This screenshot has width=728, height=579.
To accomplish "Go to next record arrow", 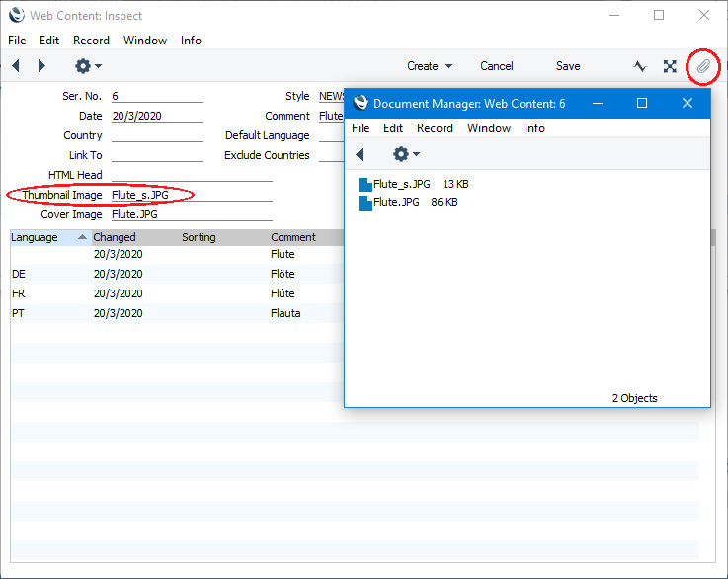I will coord(41,66).
